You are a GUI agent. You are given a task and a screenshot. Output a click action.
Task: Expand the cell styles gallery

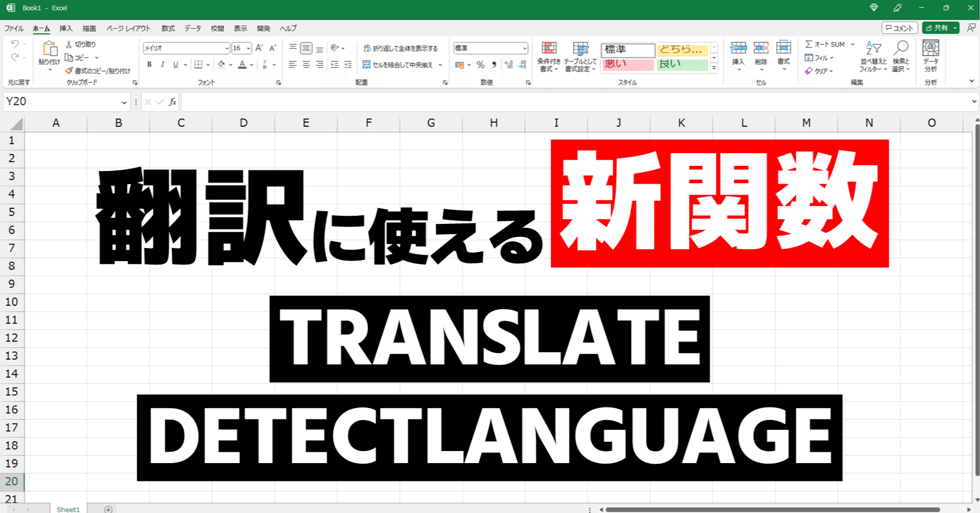coord(714,68)
